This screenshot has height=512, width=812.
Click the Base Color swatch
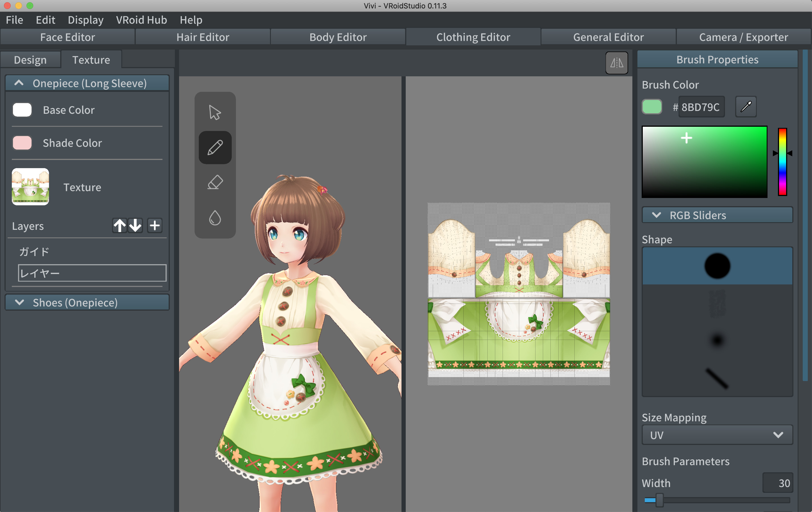[23, 110]
